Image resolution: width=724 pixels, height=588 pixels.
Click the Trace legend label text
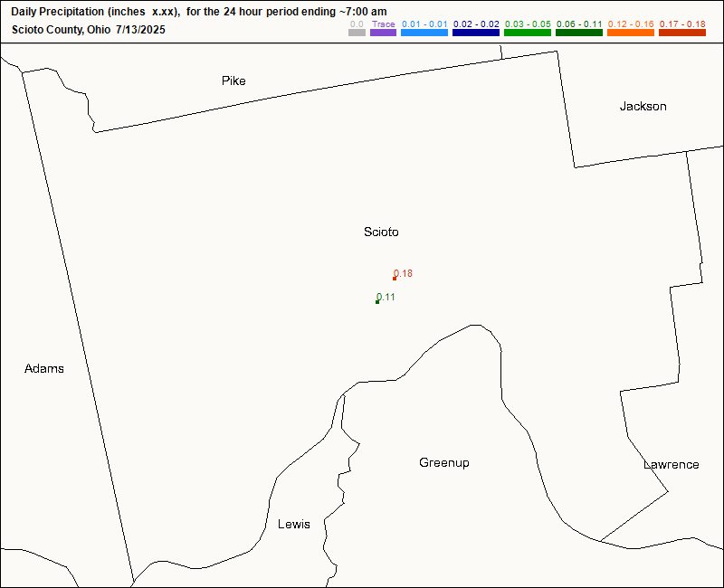click(383, 24)
